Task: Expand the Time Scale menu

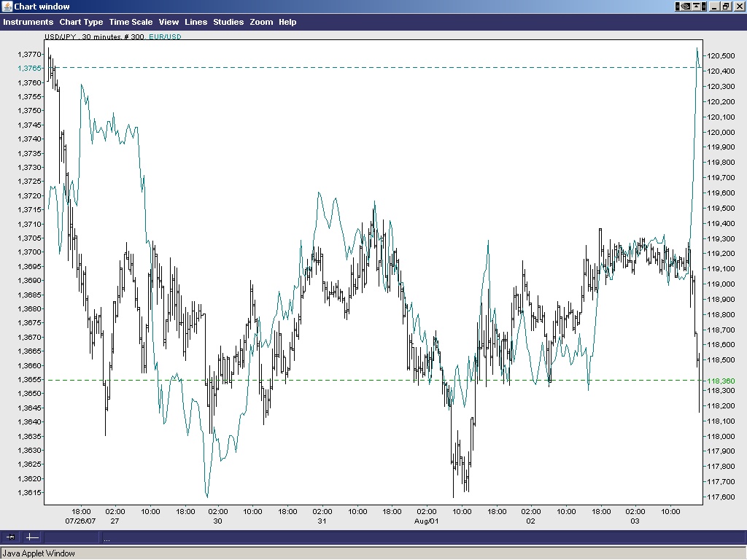Action: [131, 22]
